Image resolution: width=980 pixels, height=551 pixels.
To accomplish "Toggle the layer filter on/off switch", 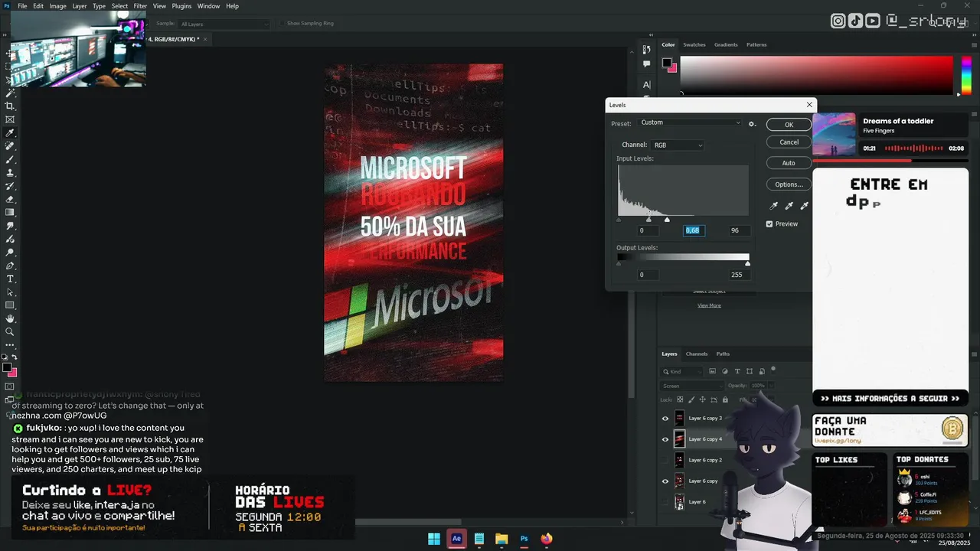I will click(x=774, y=370).
